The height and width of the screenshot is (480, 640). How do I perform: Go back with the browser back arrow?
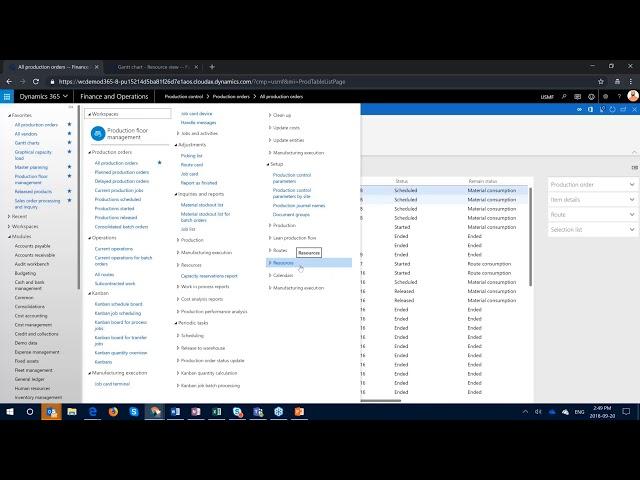coord(9,82)
